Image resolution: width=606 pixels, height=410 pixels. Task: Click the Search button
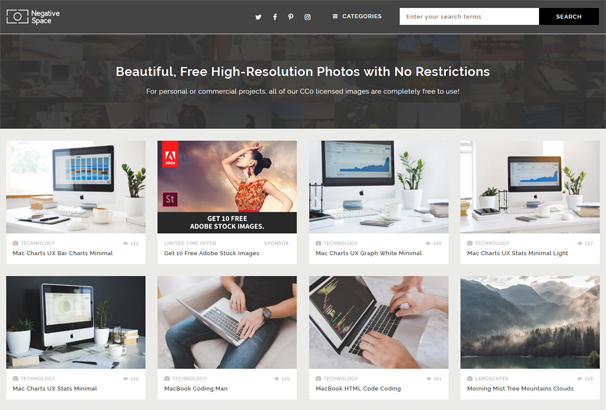click(x=569, y=17)
